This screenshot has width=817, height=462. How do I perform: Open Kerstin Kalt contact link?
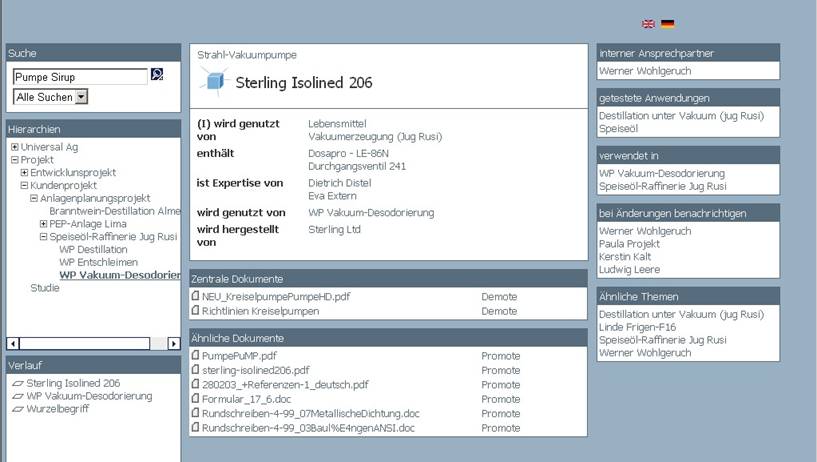point(625,256)
